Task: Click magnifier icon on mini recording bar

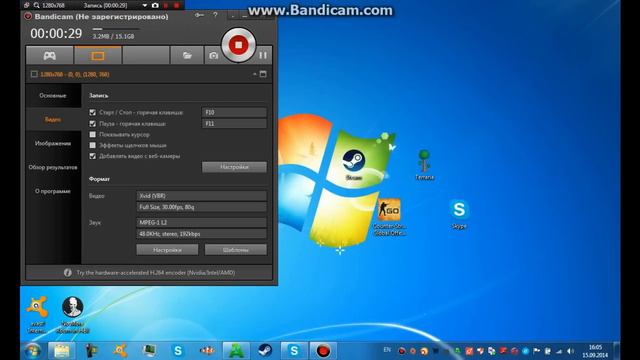Action: (36, 5)
